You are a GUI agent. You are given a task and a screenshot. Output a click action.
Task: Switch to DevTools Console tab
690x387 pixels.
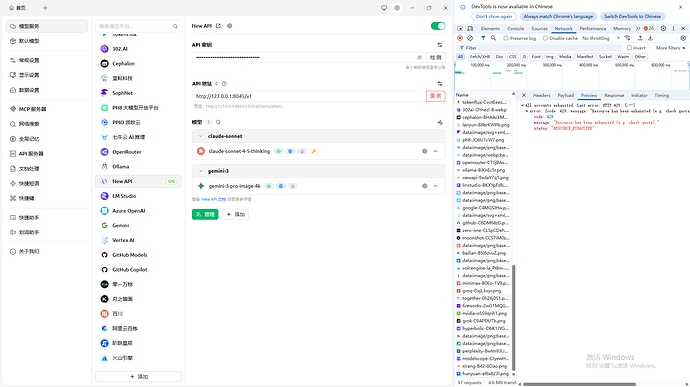pos(515,29)
